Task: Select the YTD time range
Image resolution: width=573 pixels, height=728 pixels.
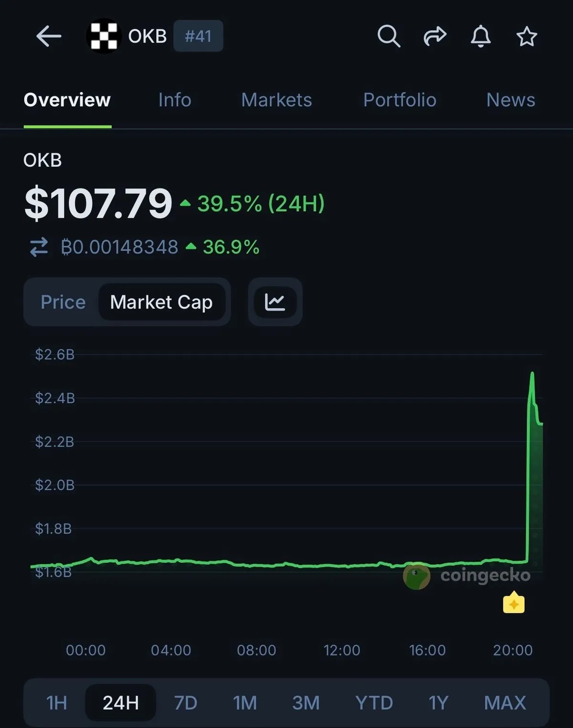Action: (x=374, y=703)
